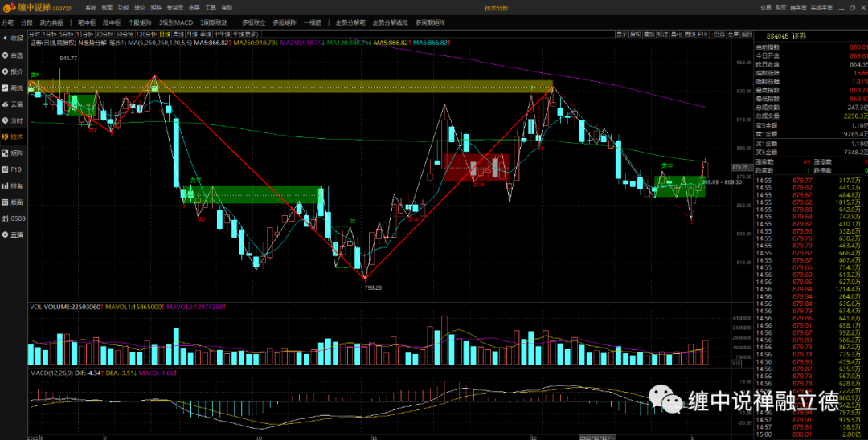868x440 pixels.
Task: Open the 矩阵 menu in menu bar
Action: (x=156, y=8)
